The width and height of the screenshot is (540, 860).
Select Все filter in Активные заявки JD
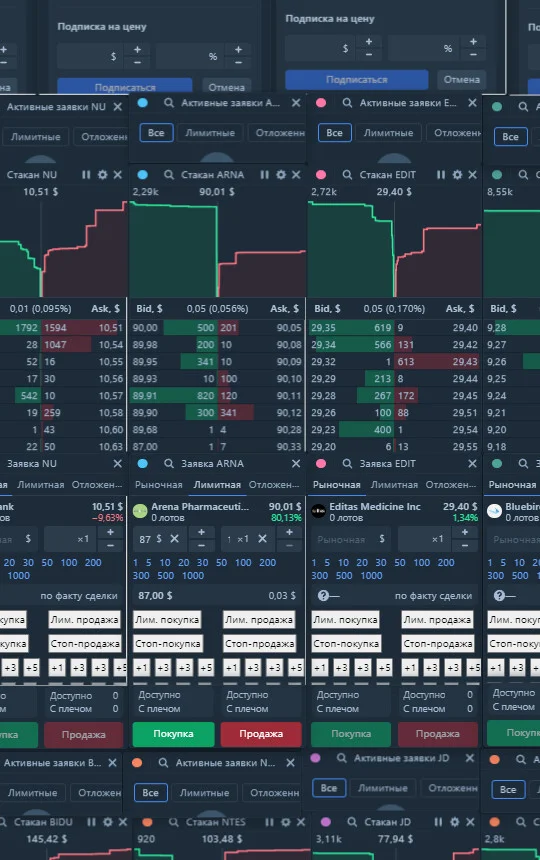[x=329, y=788]
